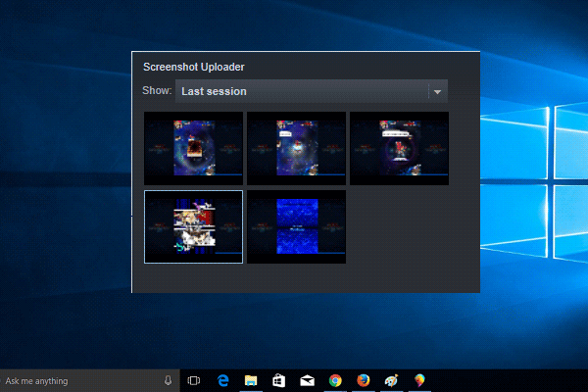Open File Explorer from the taskbar
The image size is (588, 392).
pos(251,380)
